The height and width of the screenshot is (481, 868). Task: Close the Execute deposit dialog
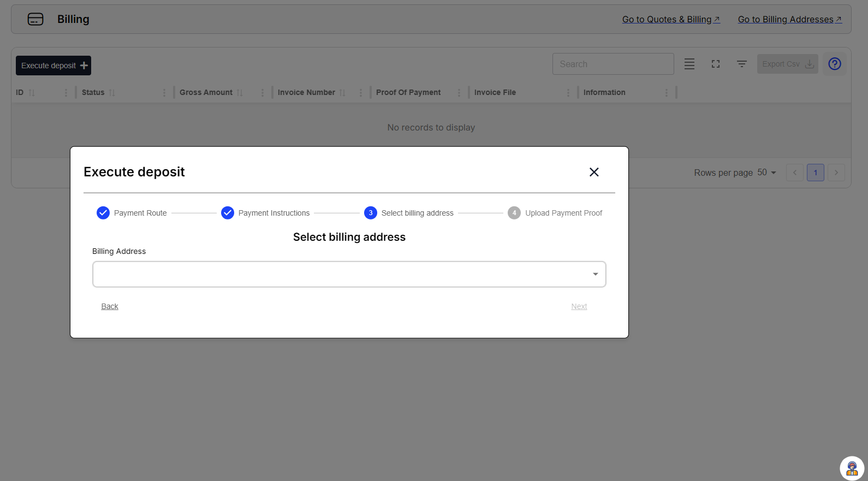pyautogui.click(x=594, y=172)
